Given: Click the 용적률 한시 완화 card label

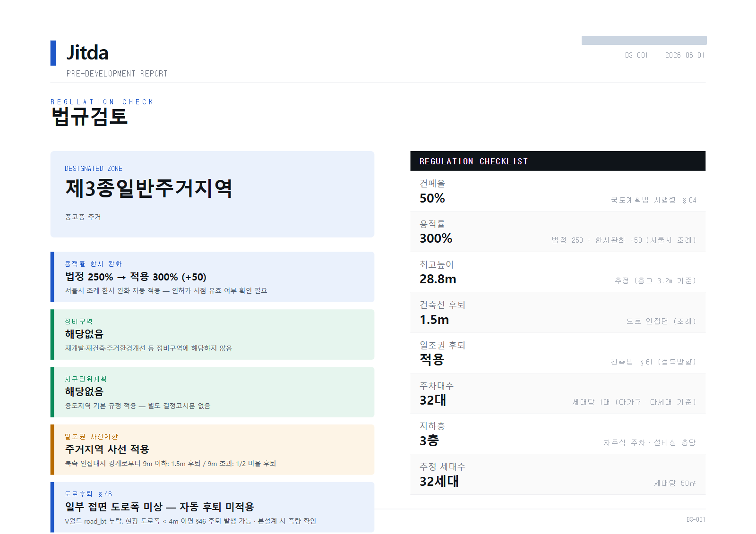Looking at the screenshot, I should pyautogui.click(x=93, y=264).
